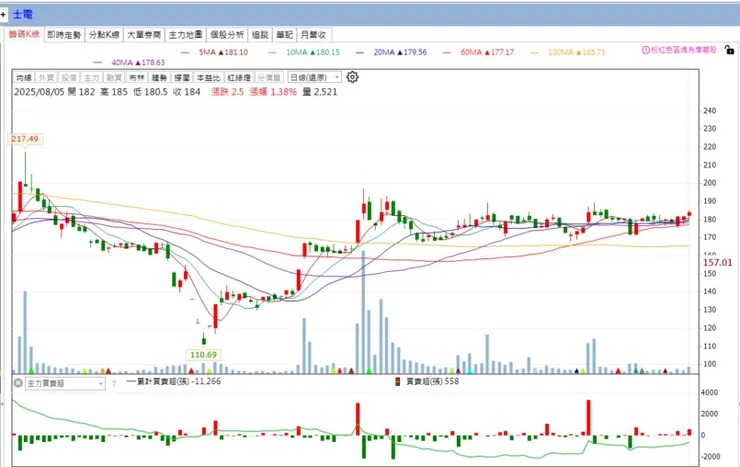Open the 月營收 monthly revenue tab
Image resolution: width=740 pixels, height=467 pixels.
(314, 35)
